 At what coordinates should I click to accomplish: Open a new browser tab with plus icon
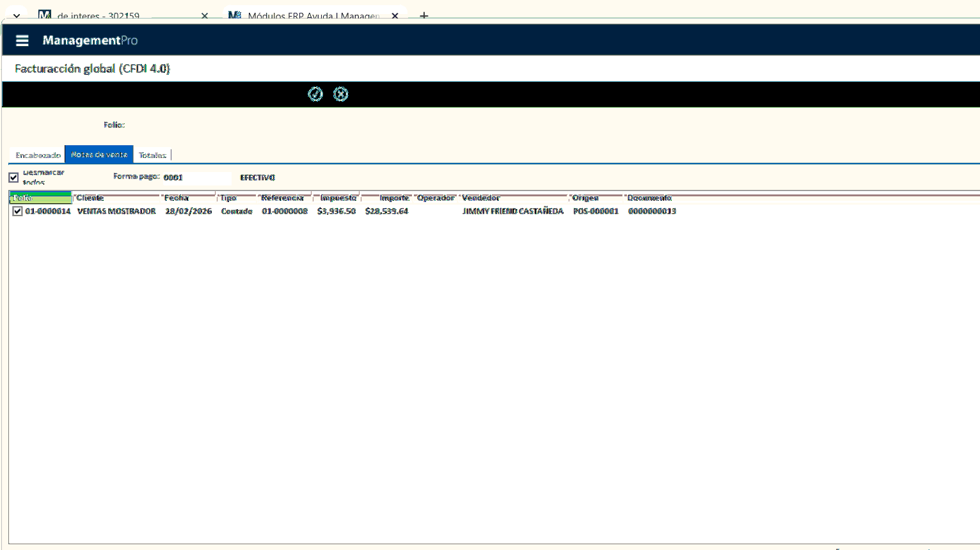pos(423,15)
